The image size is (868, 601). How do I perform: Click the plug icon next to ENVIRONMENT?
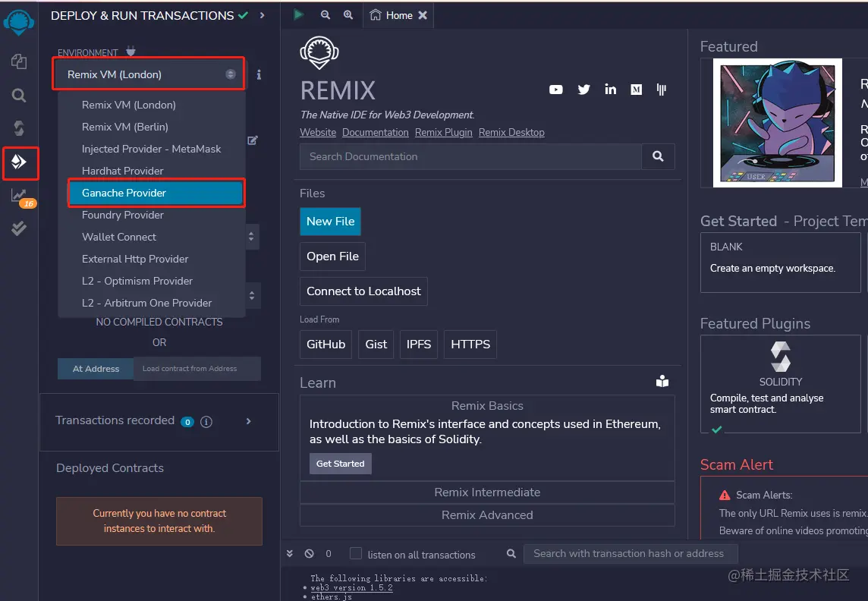click(131, 52)
